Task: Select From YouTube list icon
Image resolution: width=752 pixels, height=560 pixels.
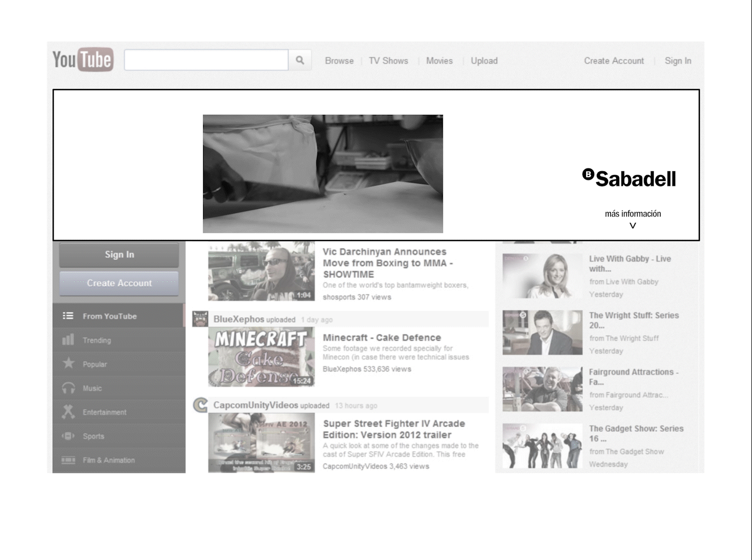Action: point(68,316)
